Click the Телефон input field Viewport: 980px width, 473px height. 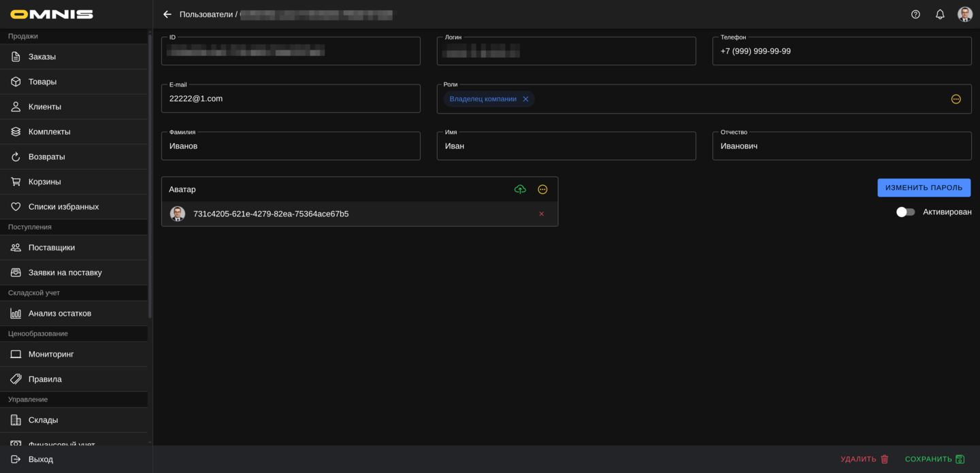[841, 51]
